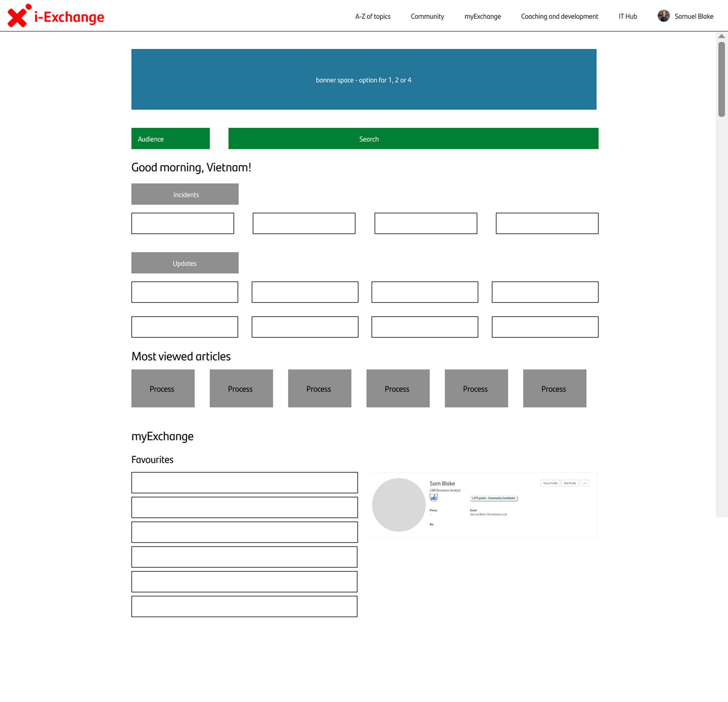This screenshot has height=702, width=728.
Task: Click the green Search bar
Action: [413, 138]
